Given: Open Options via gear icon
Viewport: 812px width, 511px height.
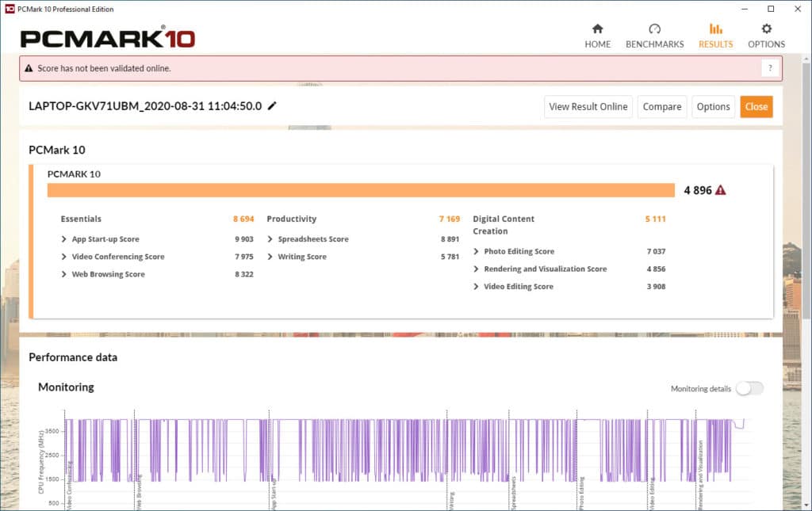Looking at the screenshot, I should [767, 29].
